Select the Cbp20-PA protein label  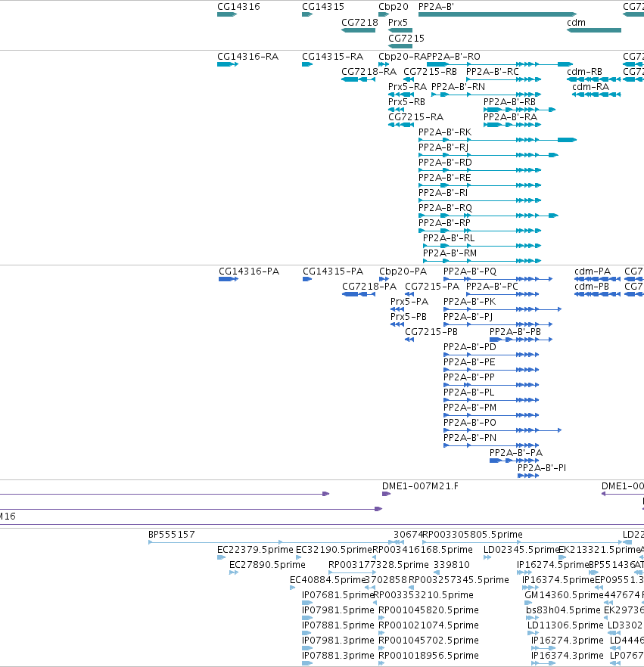click(403, 271)
